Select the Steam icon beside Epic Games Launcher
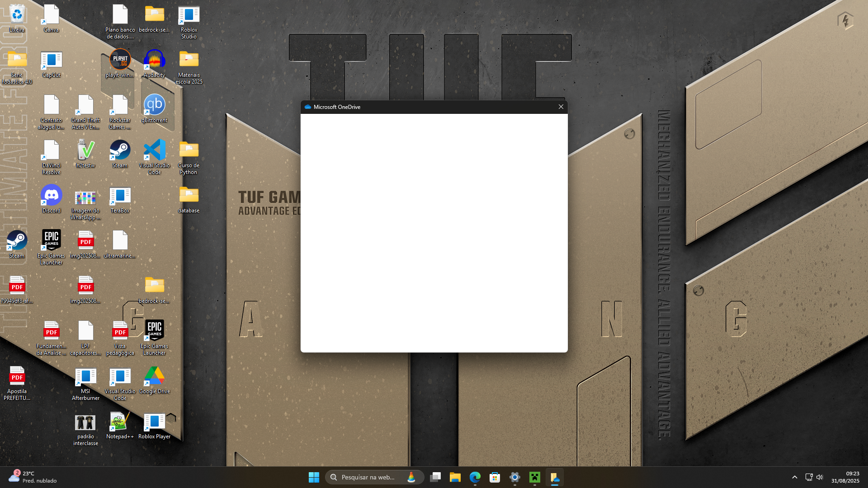Image resolution: width=868 pixels, height=488 pixels. pyautogui.click(x=17, y=245)
